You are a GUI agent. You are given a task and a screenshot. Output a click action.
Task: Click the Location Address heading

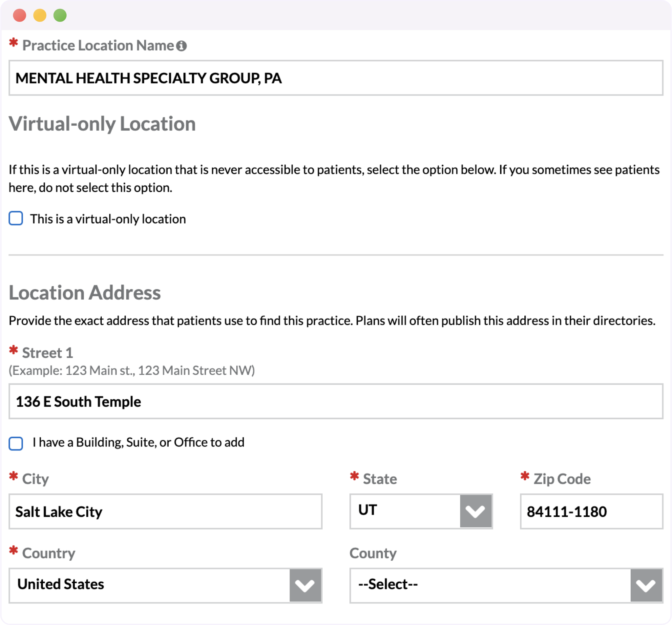click(x=85, y=293)
